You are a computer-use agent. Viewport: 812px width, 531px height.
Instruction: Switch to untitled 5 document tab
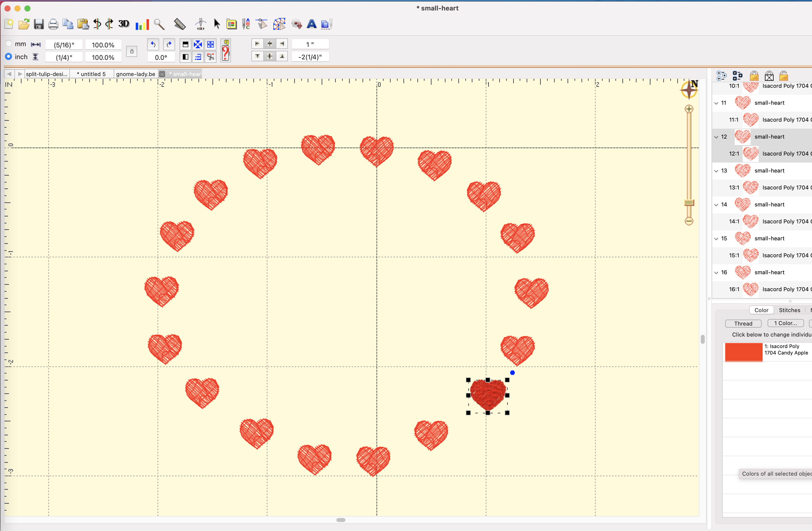(x=92, y=74)
